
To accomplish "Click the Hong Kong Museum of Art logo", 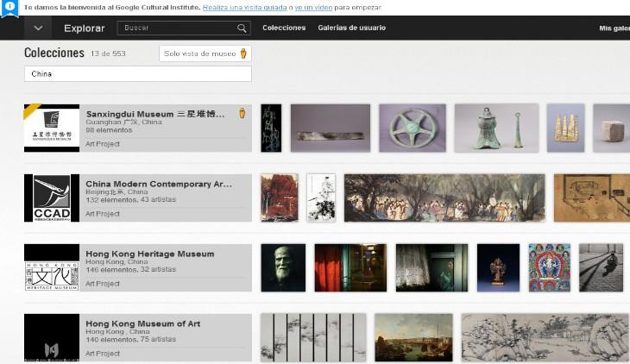I will click(52, 337).
